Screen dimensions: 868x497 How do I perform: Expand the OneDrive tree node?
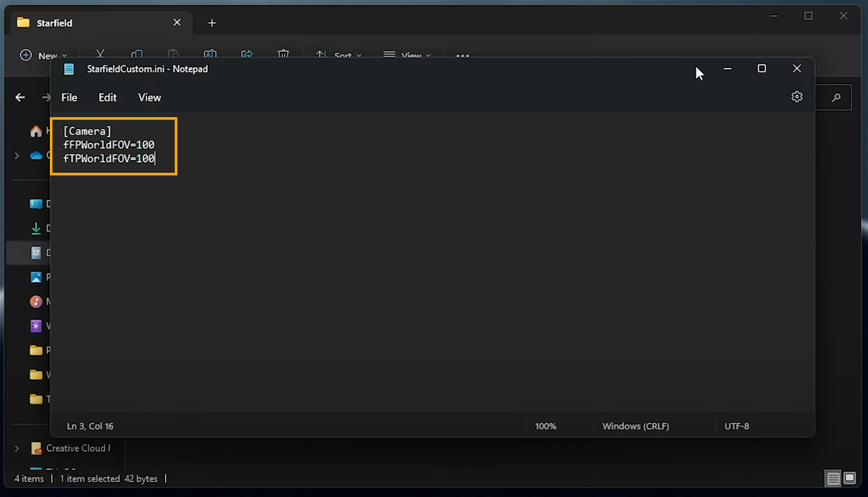coord(17,155)
